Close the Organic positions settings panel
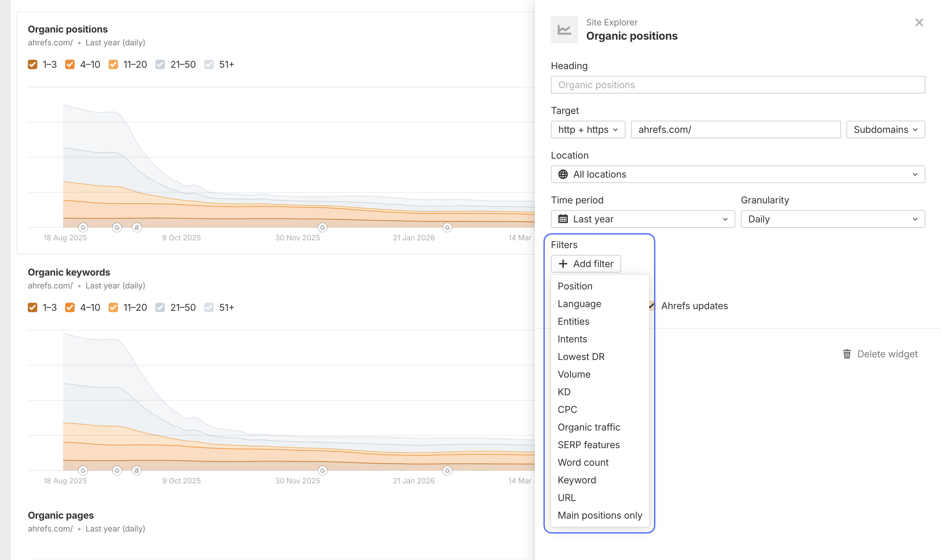941x560 pixels. [919, 23]
